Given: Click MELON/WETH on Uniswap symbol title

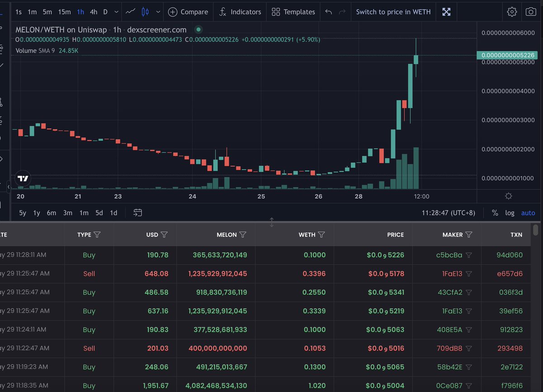Looking at the screenshot, I should tap(61, 30).
